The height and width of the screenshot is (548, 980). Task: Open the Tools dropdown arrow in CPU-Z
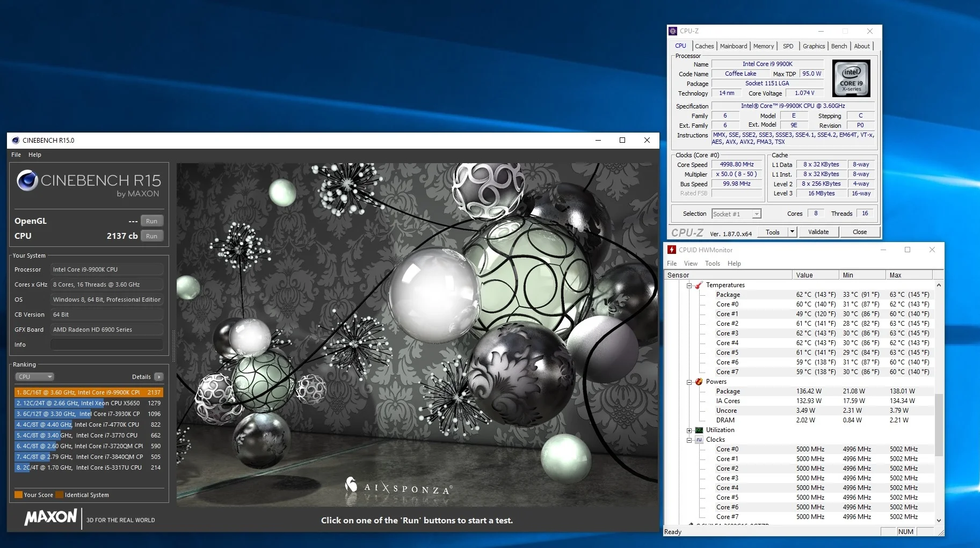pyautogui.click(x=792, y=232)
